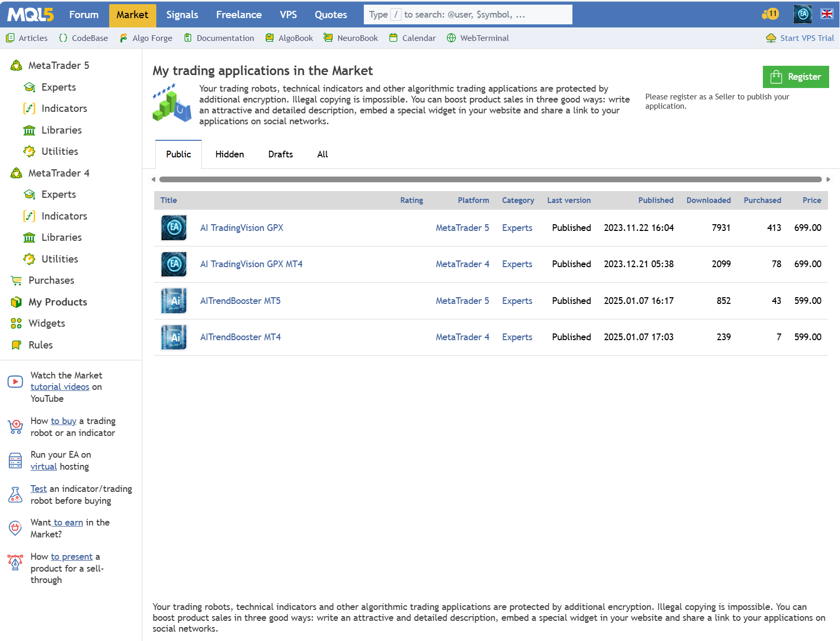Change language via the UK flag
This screenshot has height=641, width=840.
click(827, 14)
